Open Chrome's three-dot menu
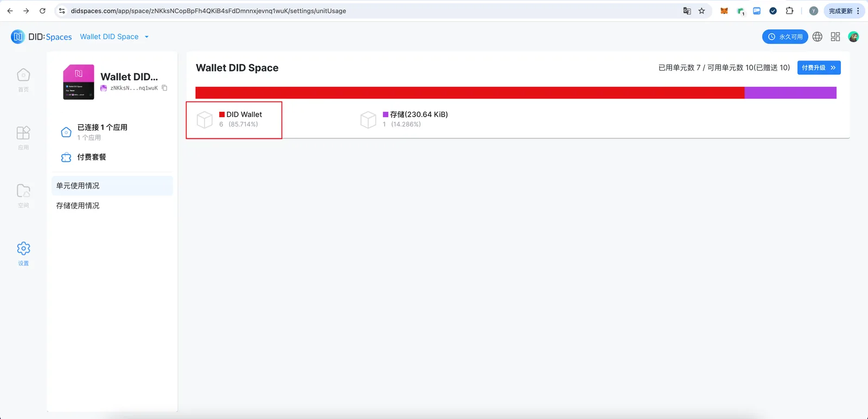 [858, 11]
